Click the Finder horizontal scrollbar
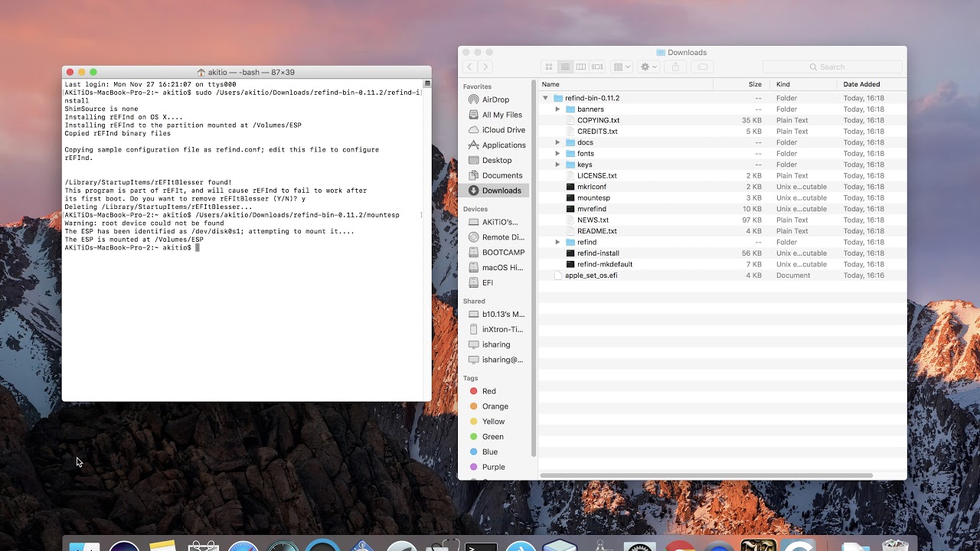 (706, 475)
